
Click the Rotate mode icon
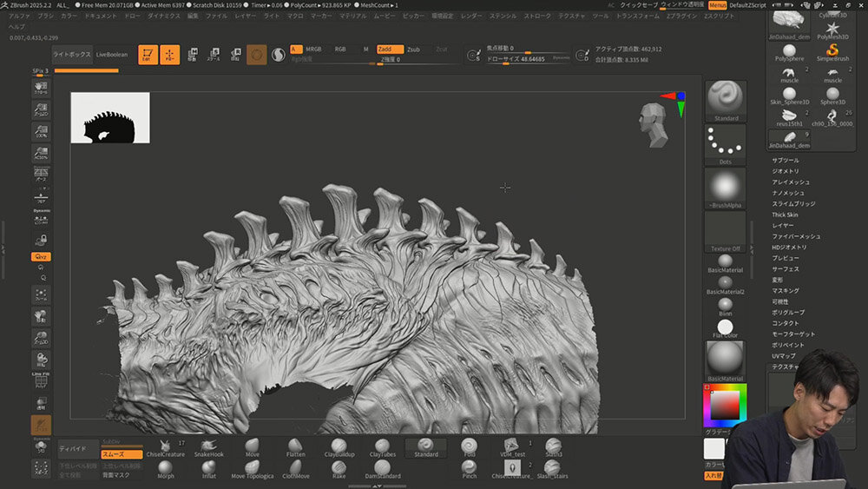(x=235, y=54)
